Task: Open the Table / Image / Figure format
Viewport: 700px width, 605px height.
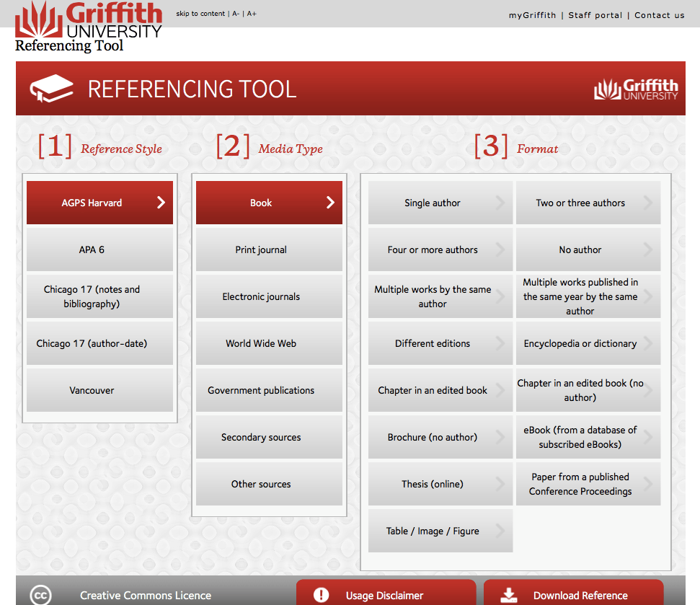Action: (440, 531)
